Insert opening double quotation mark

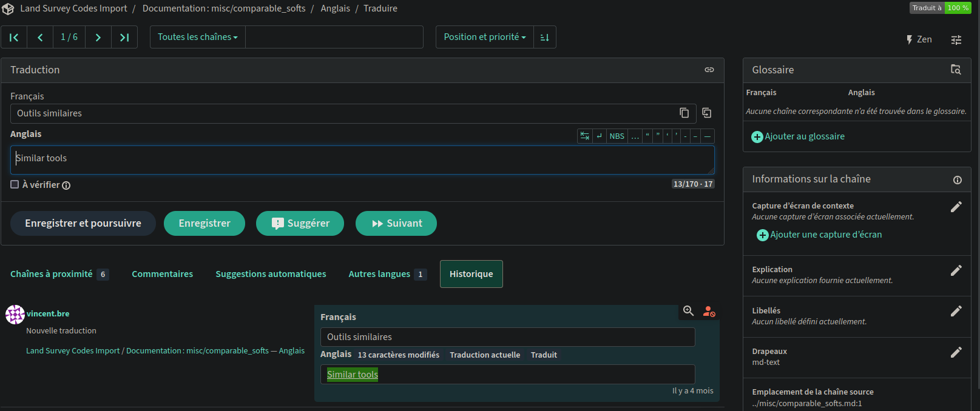click(x=648, y=136)
